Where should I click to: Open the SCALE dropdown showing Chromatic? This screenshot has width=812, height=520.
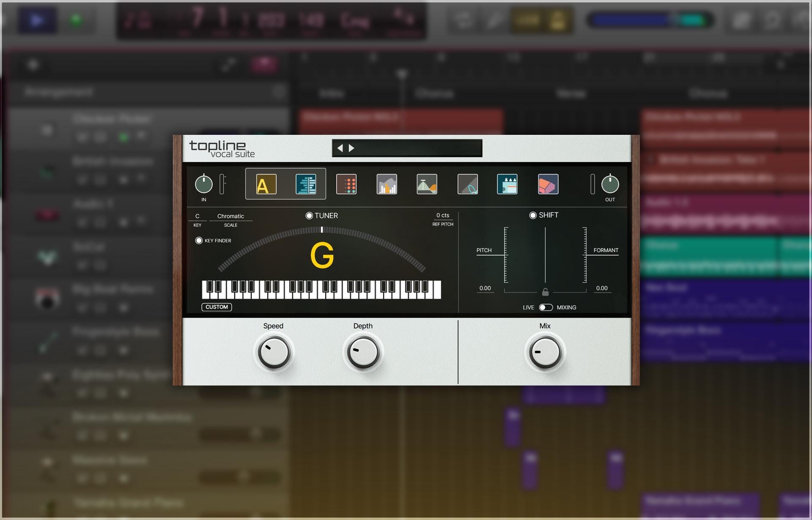230,216
